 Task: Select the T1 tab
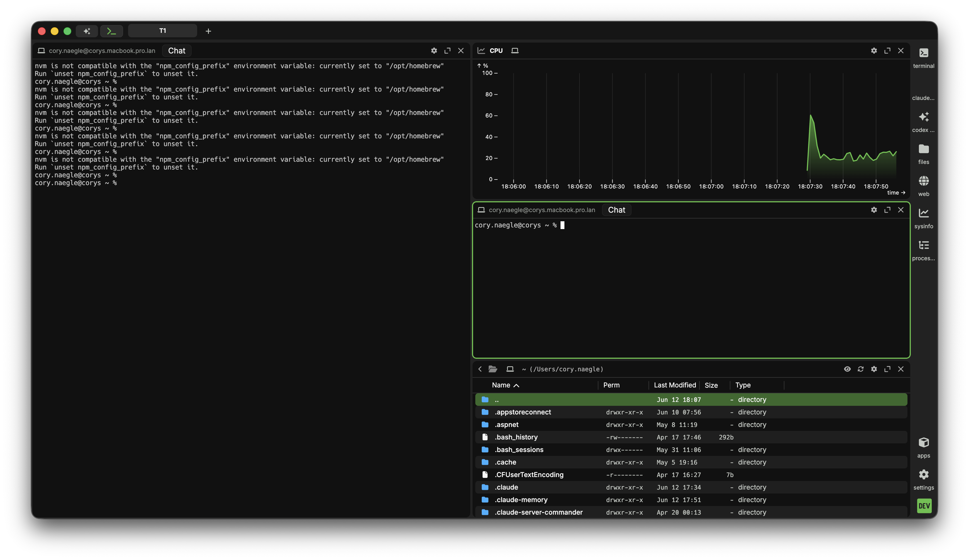(x=162, y=31)
